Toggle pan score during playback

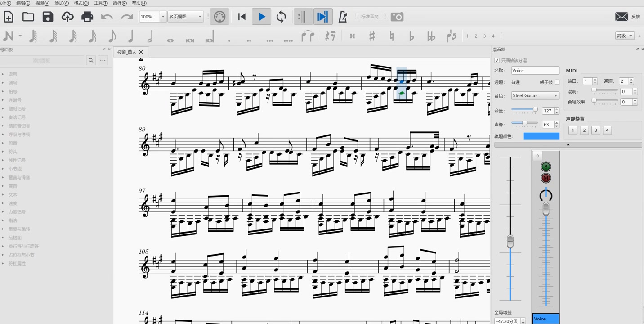coord(322,17)
